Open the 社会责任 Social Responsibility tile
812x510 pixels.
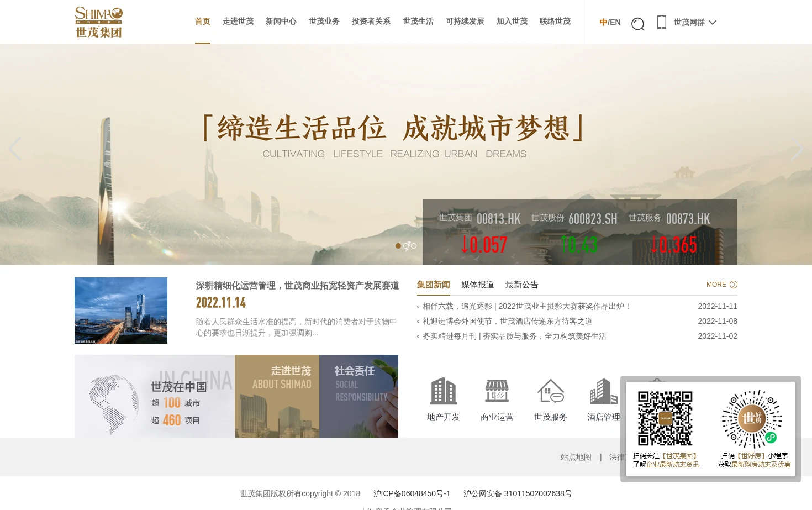pos(358,396)
